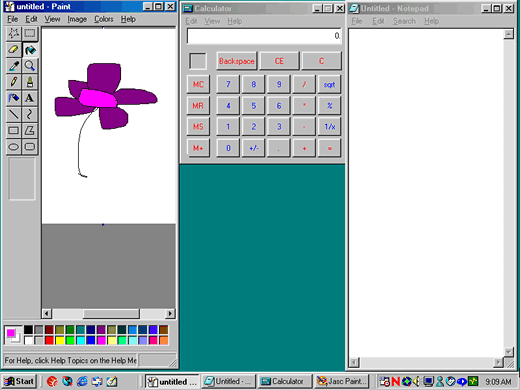Open the Start menu on taskbar
The width and height of the screenshot is (520, 390).
pyautogui.click(x=19, y=381)
